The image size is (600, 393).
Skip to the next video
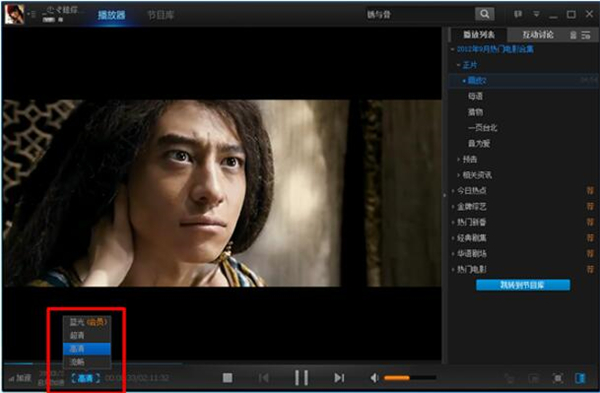tap(339, 378)
